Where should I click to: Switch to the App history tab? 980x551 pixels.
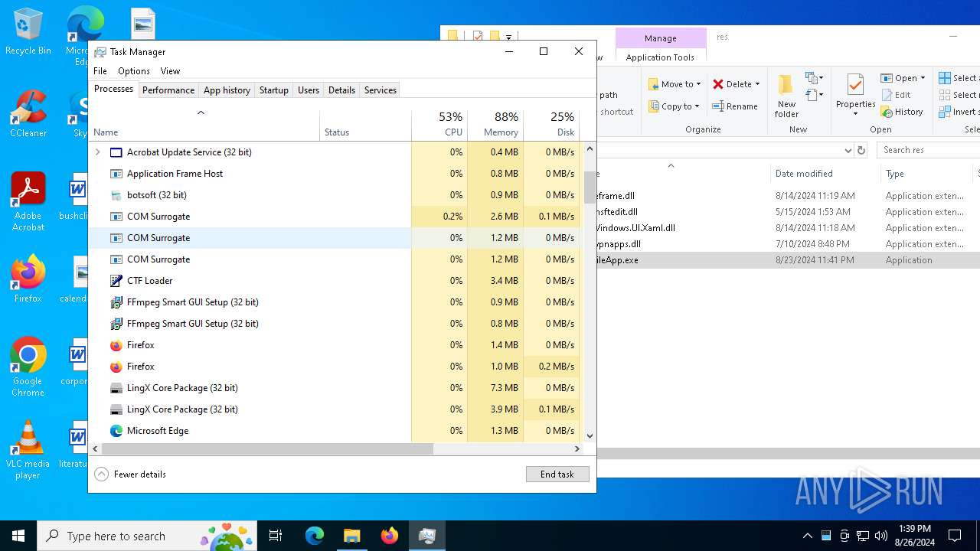[x=227, y=90]
